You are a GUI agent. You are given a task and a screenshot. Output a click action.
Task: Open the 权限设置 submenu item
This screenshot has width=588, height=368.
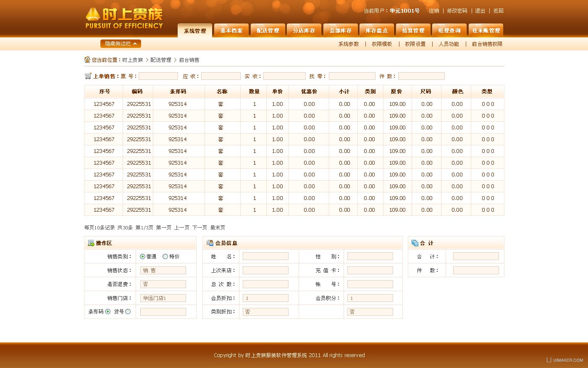point(415,44)
